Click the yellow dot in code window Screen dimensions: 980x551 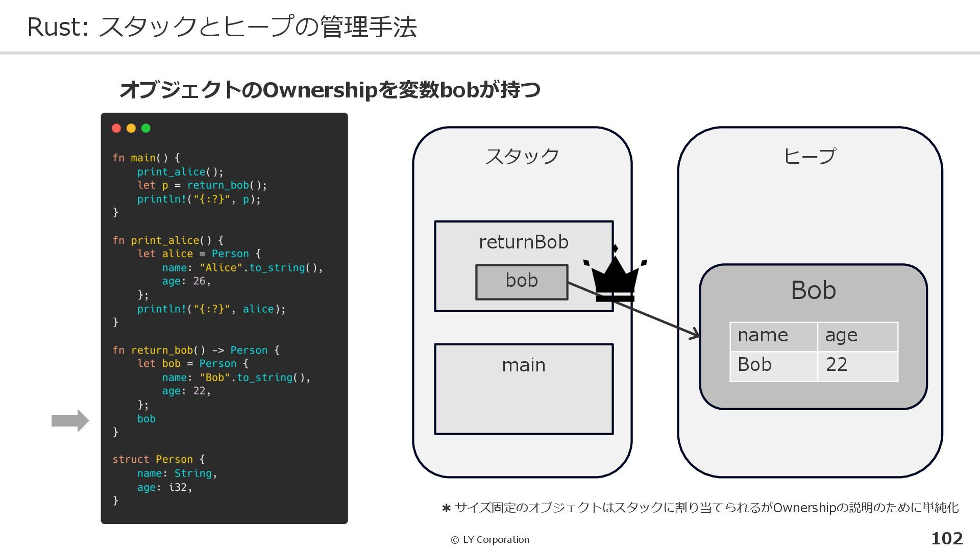(131, 129)
